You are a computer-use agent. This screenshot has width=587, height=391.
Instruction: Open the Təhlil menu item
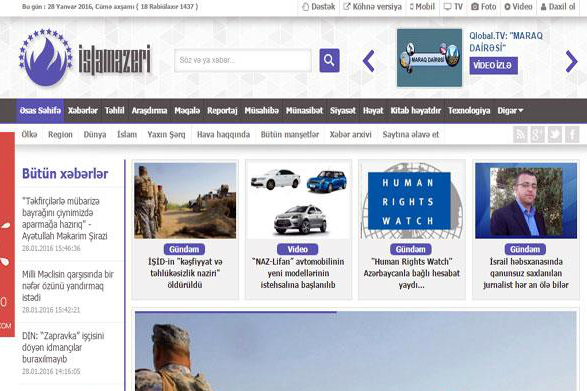click(x=115, y=110)
